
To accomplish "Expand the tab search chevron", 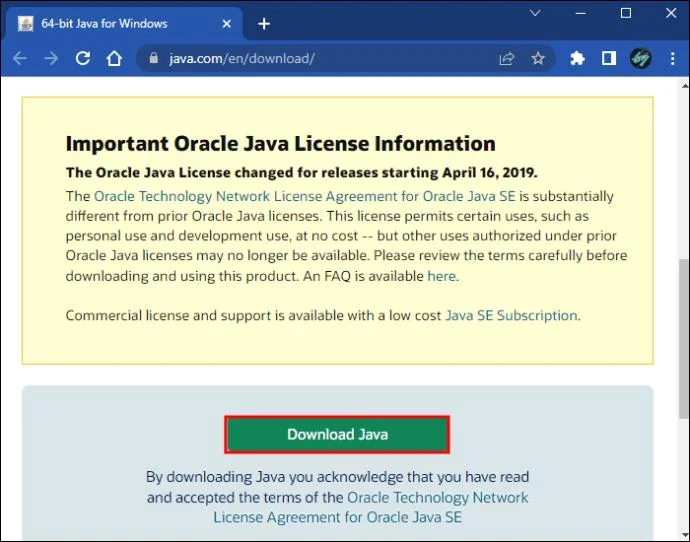I will point(535,13).
